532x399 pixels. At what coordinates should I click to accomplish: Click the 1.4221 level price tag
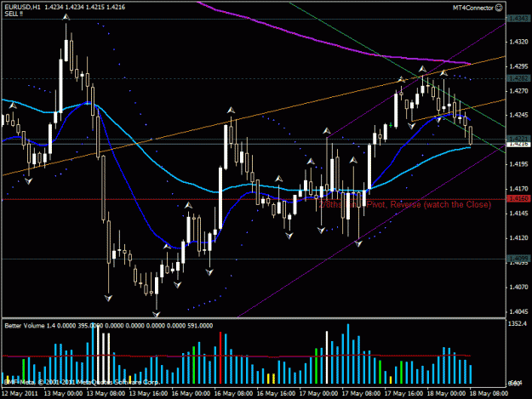(x=518, y=139)
